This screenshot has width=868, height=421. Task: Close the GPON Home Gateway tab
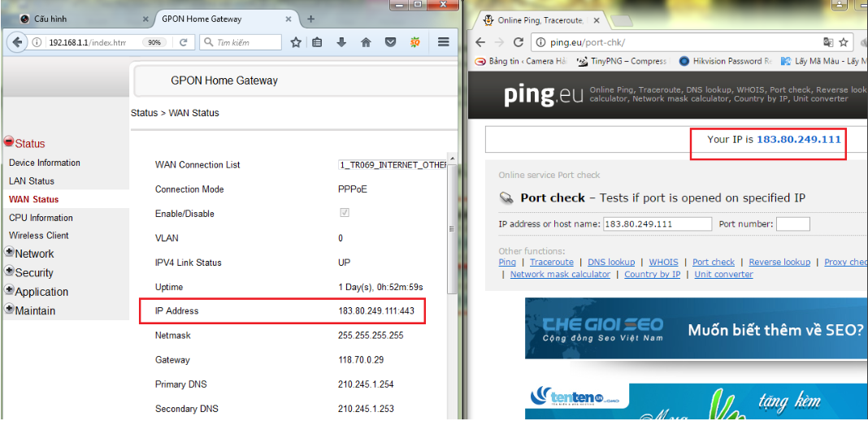(288, 19)
